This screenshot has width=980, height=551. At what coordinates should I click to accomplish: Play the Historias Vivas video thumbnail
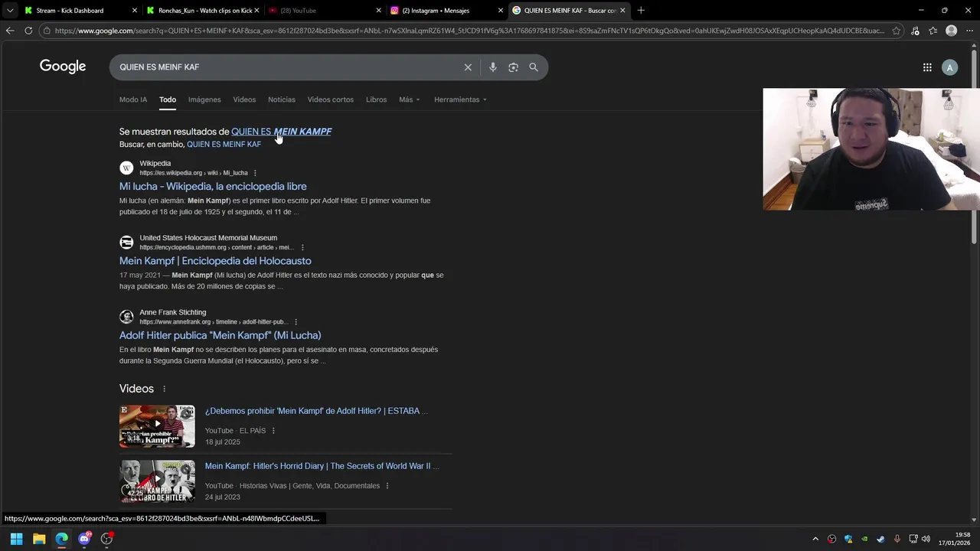point(157,481)
